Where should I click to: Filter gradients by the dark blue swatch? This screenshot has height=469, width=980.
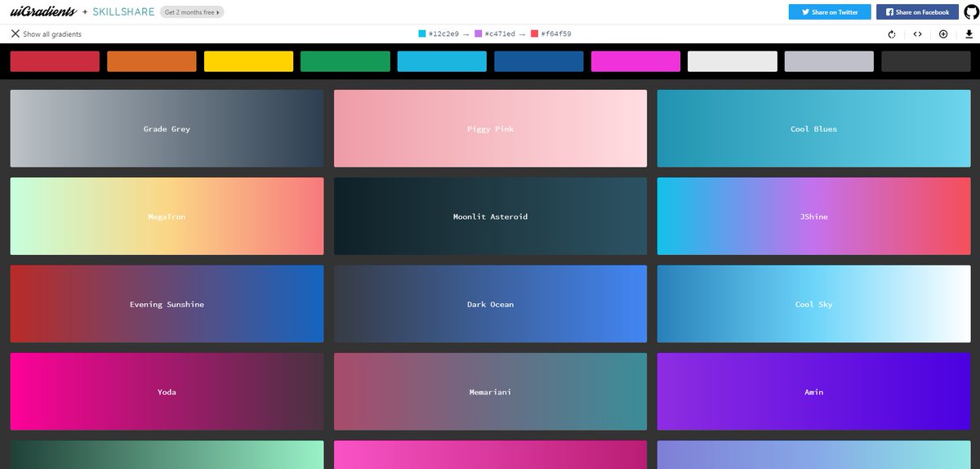coord(539,61)
